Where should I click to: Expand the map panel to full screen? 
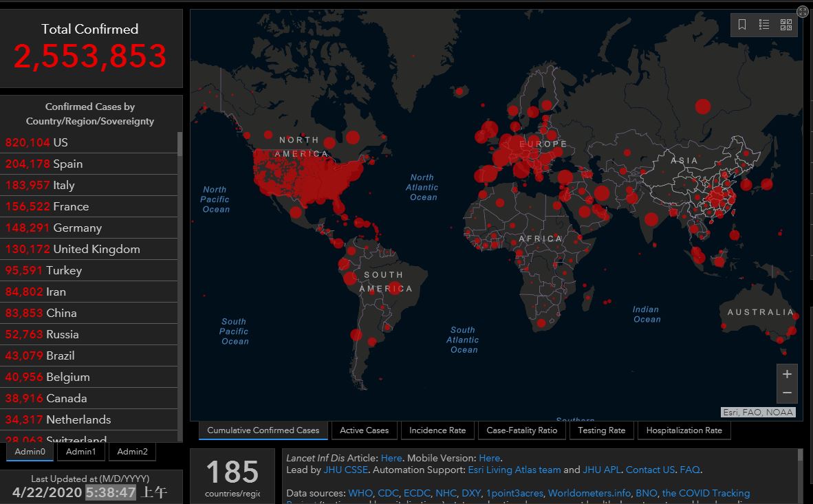click(x=802, y=12)
